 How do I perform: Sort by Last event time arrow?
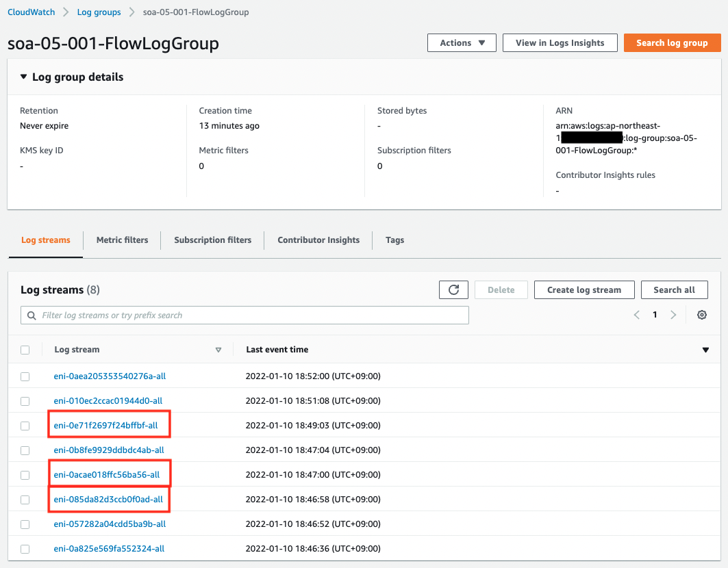(705, 350)
